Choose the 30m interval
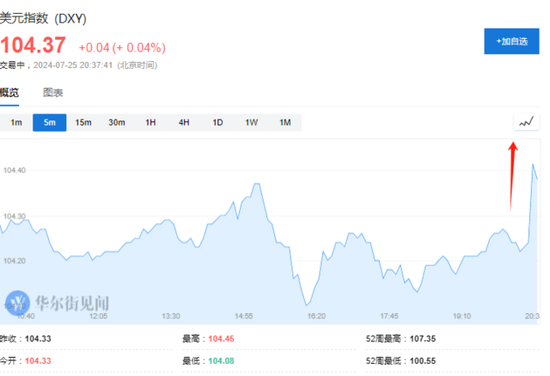The height and width of the screenshot is (376, 550). tap(117, 122)
